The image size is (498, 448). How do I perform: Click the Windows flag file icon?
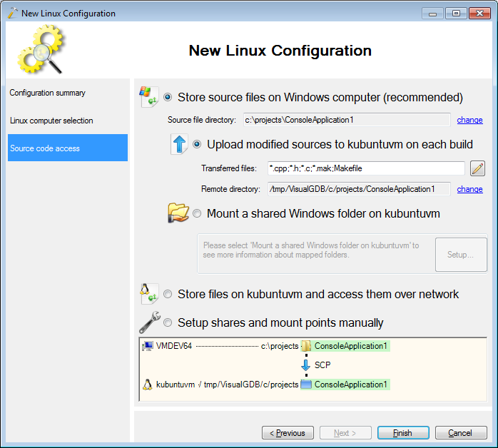point(148,97)
